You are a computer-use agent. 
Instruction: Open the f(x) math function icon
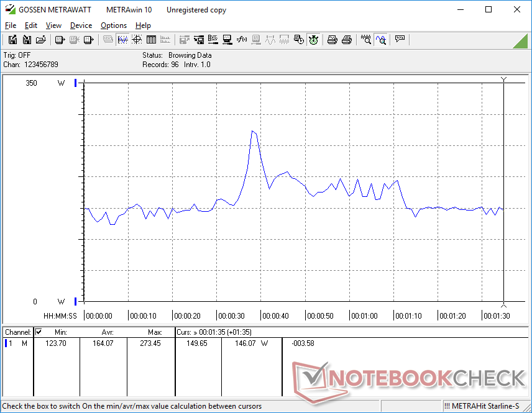242,40
